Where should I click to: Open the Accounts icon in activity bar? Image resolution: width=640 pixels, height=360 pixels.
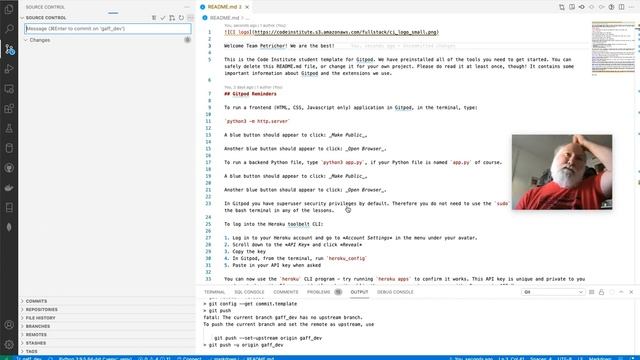(9, 325)
